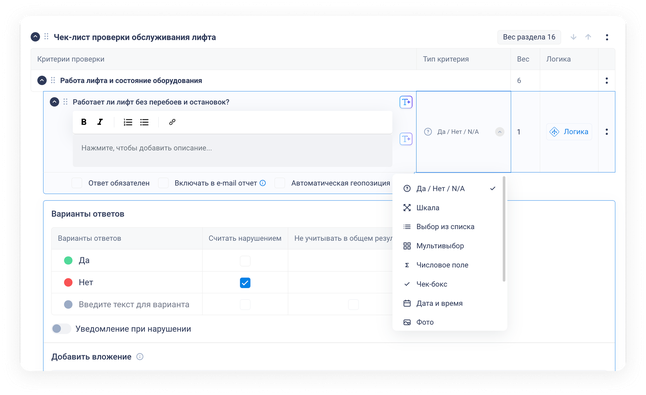Click the AI text icon next to the question title
Viewport: 646px width, 395px height.
[406, 102]
